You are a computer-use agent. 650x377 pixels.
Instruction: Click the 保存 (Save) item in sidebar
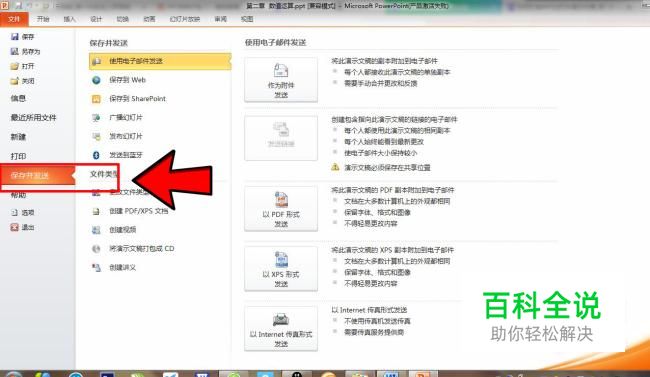coord(22,36)
